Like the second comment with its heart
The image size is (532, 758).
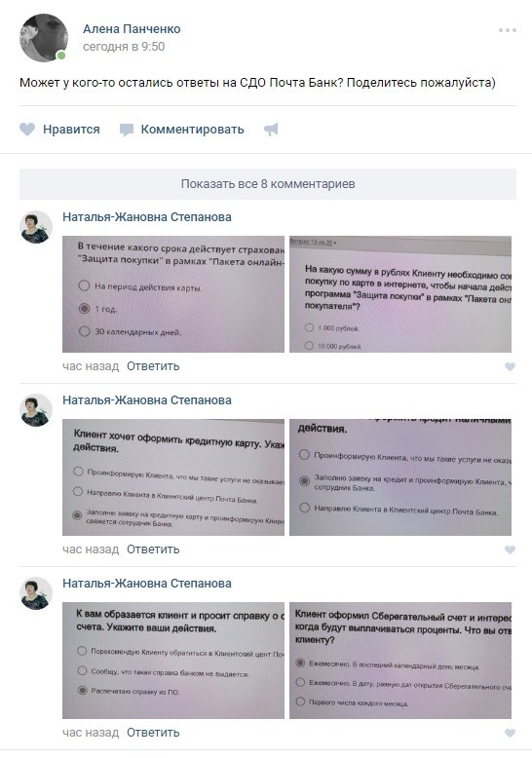pos(510,550)
